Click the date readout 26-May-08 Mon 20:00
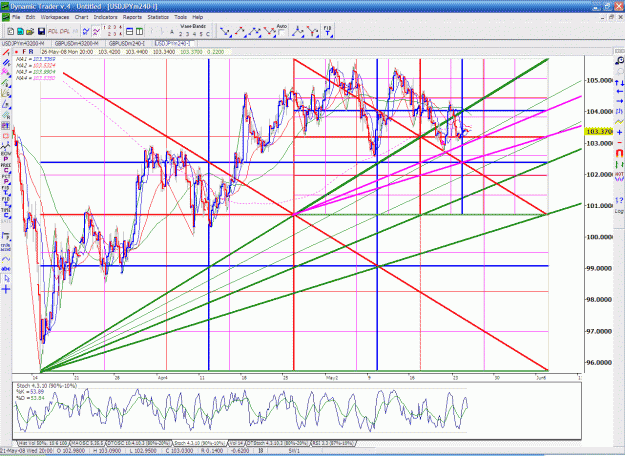Screen dimensions: 625x456 pyautogui.click(x=67, y=52)
